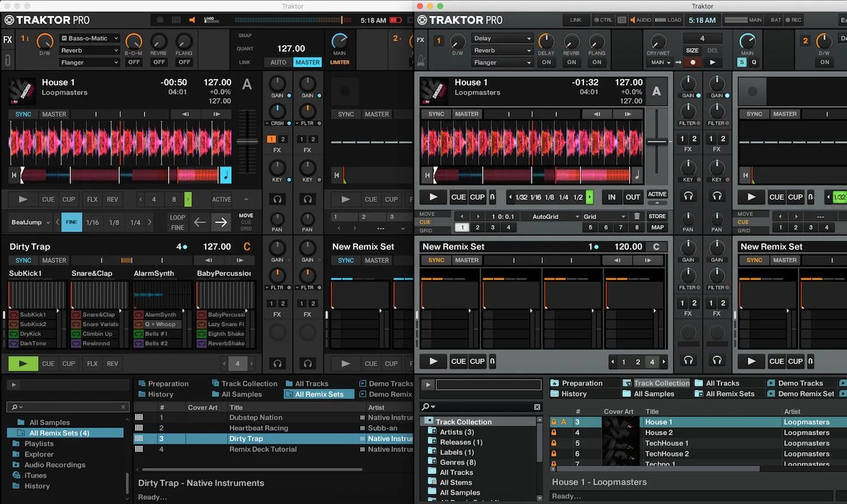Click the loop recorder play button
The height and width of the screenshot is (504, 847).
713,62
